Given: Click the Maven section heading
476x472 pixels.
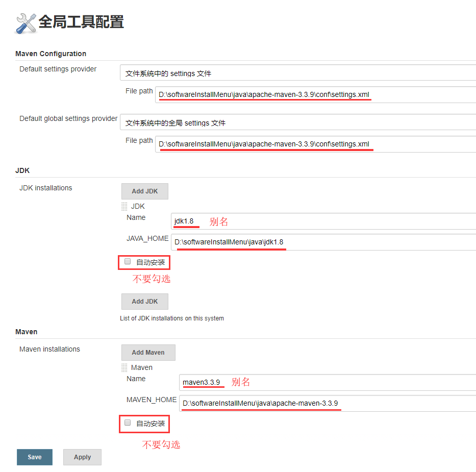Looking at the screenshot, I should 27,332.
